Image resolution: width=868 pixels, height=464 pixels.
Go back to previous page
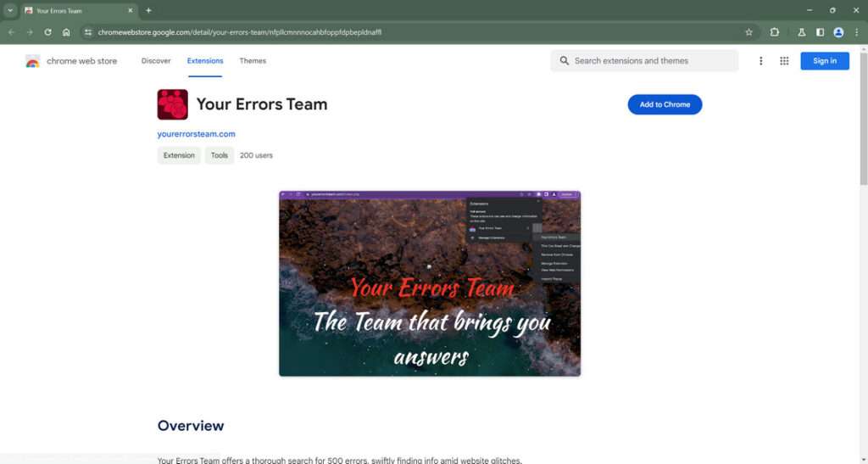point(12,32)
